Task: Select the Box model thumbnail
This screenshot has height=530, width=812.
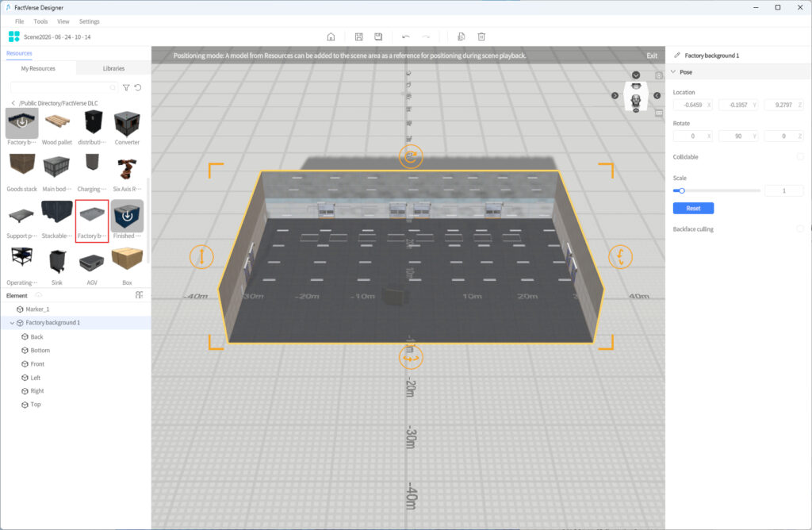Action: coord(127,259)
